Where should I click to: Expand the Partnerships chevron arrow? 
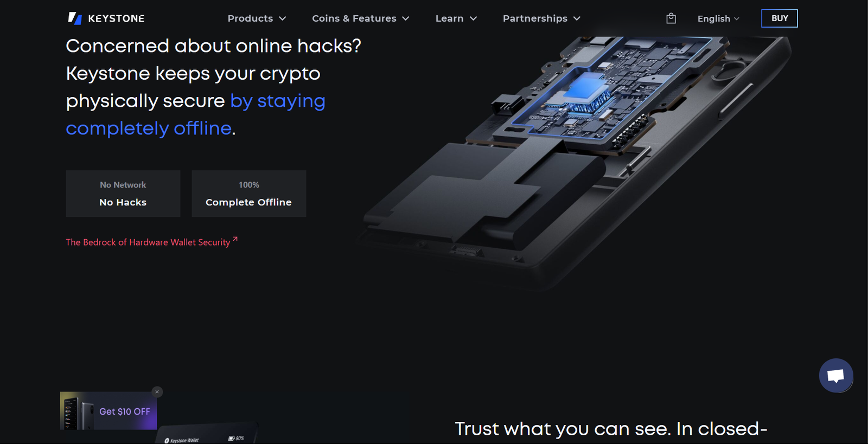(x=577, y=18)
